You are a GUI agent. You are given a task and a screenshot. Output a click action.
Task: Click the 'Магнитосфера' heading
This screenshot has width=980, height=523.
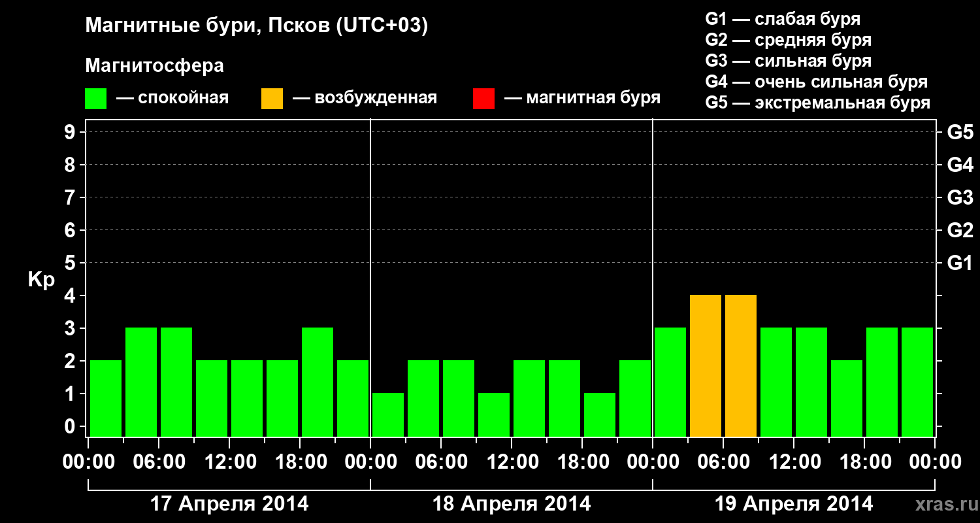pyautogui.click(x=155, y=66)
